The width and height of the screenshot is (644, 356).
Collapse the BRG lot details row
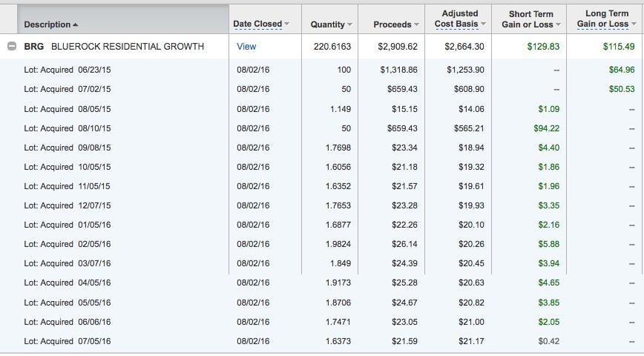pyautogui.click(x=12, y=47)
